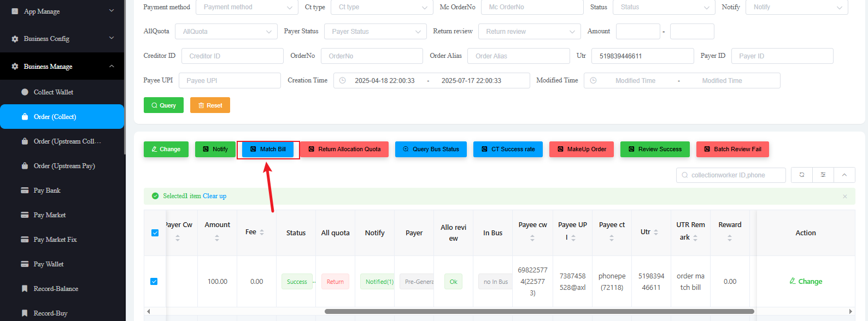The height and width of the screenshot is (321, 868).
Task: Open the Payer Status dropdown
Action: point(375,32)
